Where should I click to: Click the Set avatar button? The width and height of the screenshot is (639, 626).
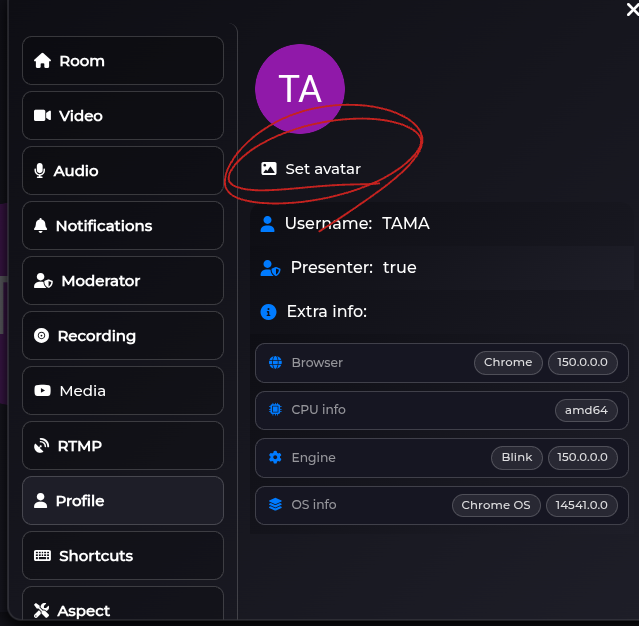[x=311, y=169]
